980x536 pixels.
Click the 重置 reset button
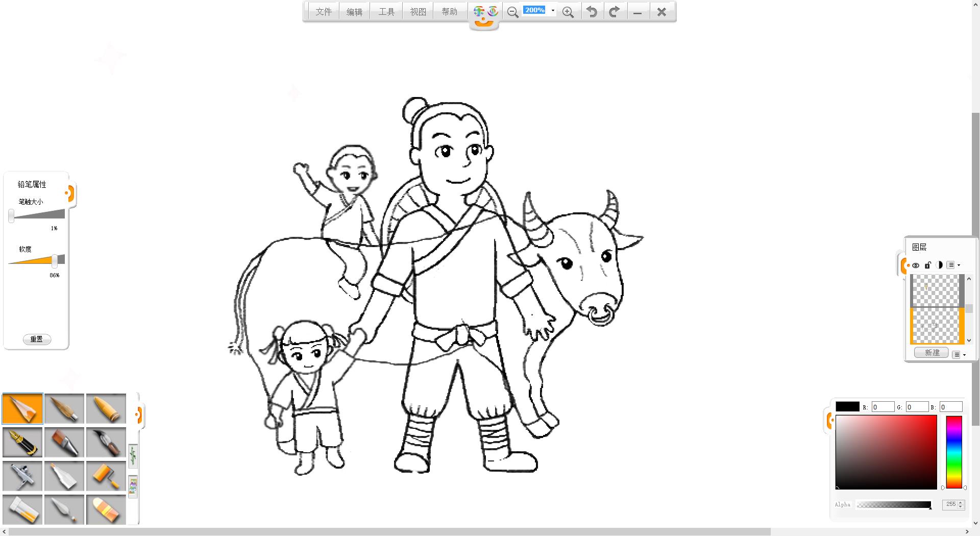tap(37, 339)
